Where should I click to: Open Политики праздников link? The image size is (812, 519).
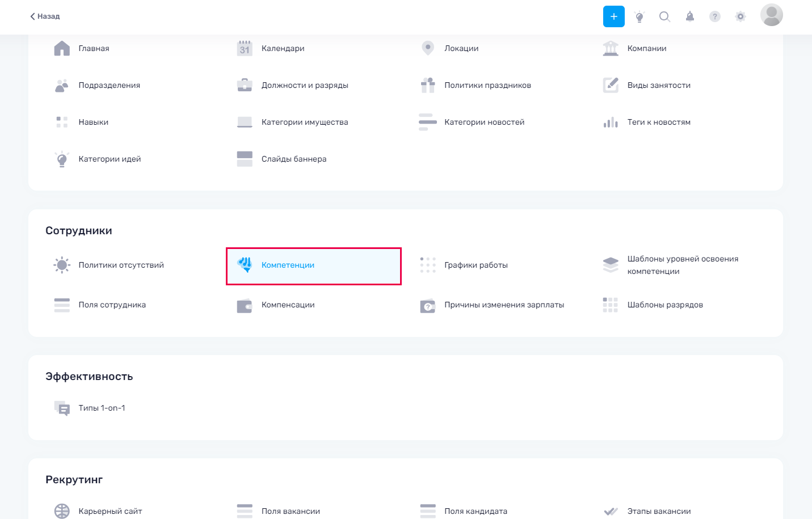coord(488,85)
